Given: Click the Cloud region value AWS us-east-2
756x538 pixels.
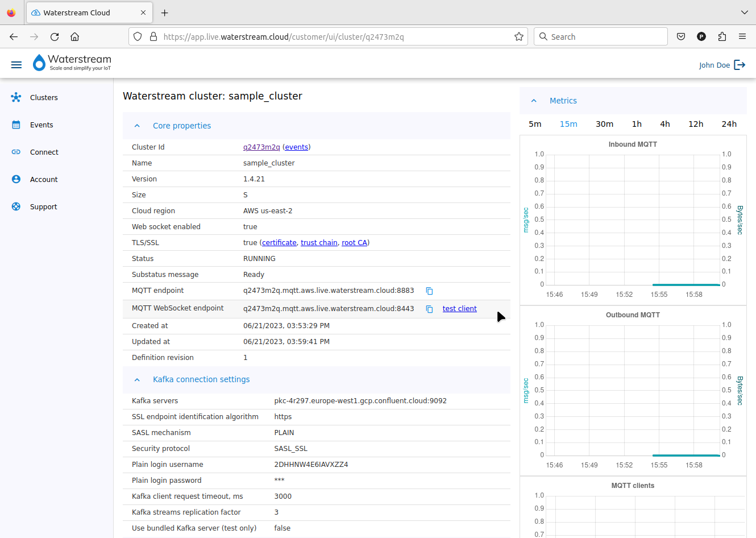Looking at the screenshot, I should click(x=268, y=210).
